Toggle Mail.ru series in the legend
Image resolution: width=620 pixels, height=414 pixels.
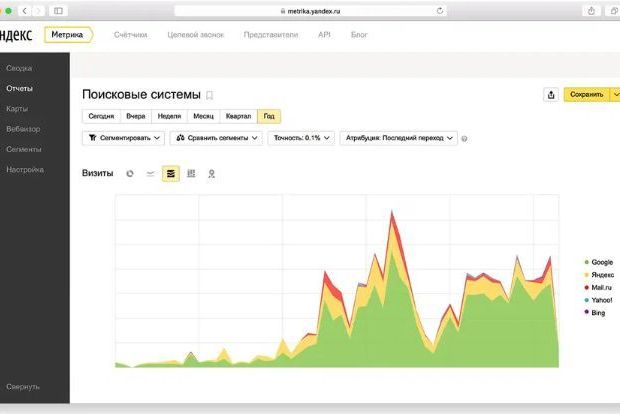pos(598,287)
